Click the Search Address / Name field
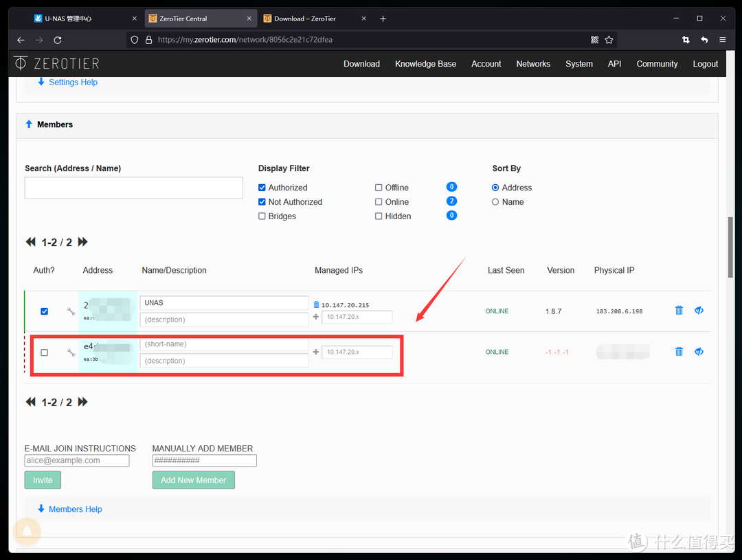The height and width of the screenshot is (560, 742). (134, 188)
